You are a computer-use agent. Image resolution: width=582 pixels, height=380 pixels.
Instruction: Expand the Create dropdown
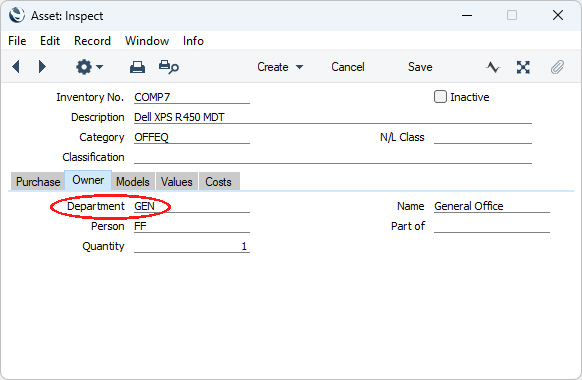coord(280,67)
